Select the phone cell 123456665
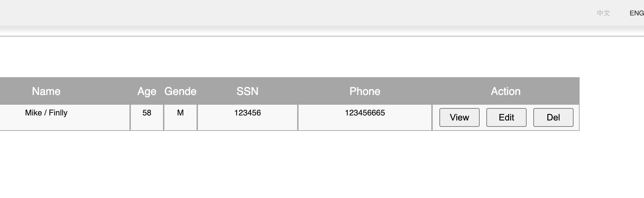644x198 pixels. pyautogui.click(x=365, y=117)
